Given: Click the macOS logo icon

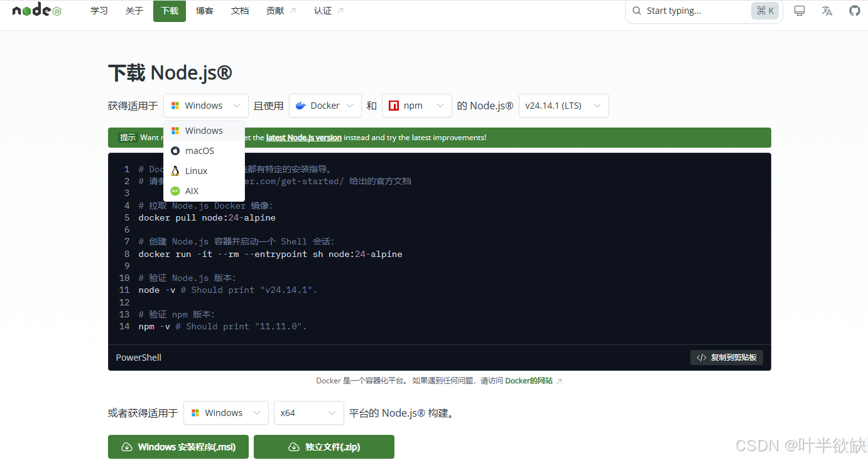Looking at the screenshot, I should point(175,151).
